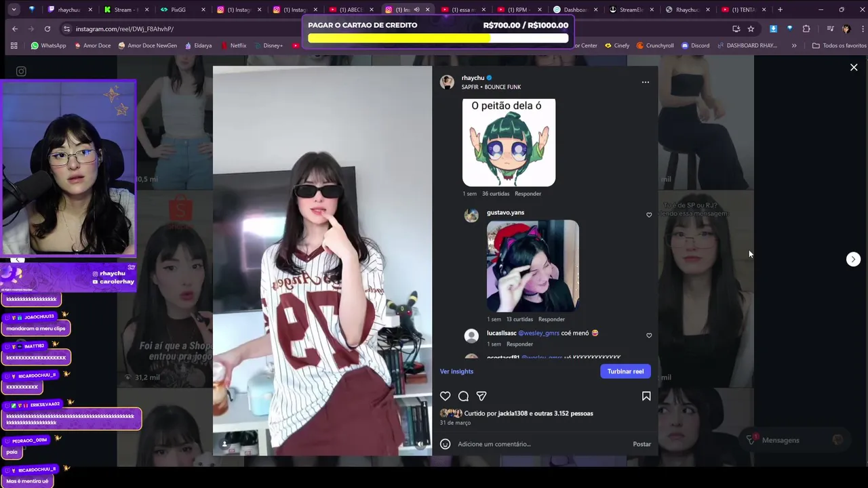Open the GIF in gustavo.yans comment

click(532, 266)
